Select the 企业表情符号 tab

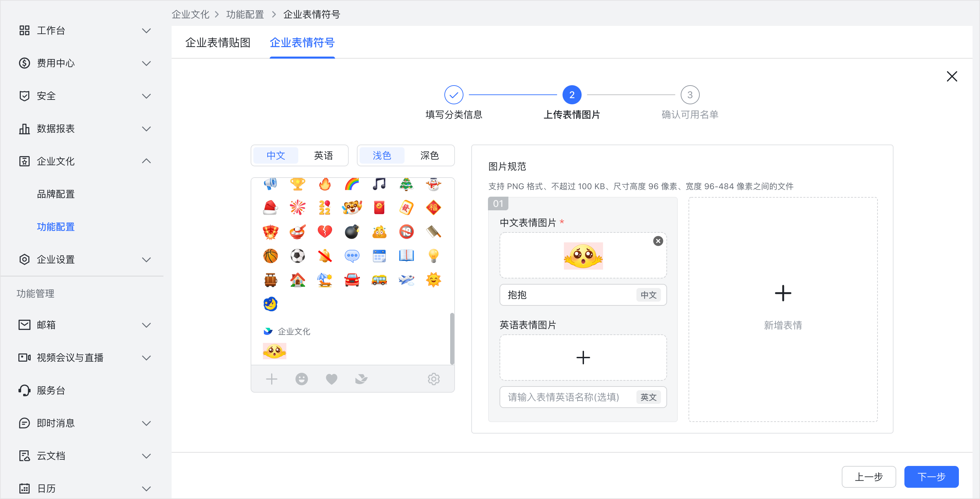302,43
